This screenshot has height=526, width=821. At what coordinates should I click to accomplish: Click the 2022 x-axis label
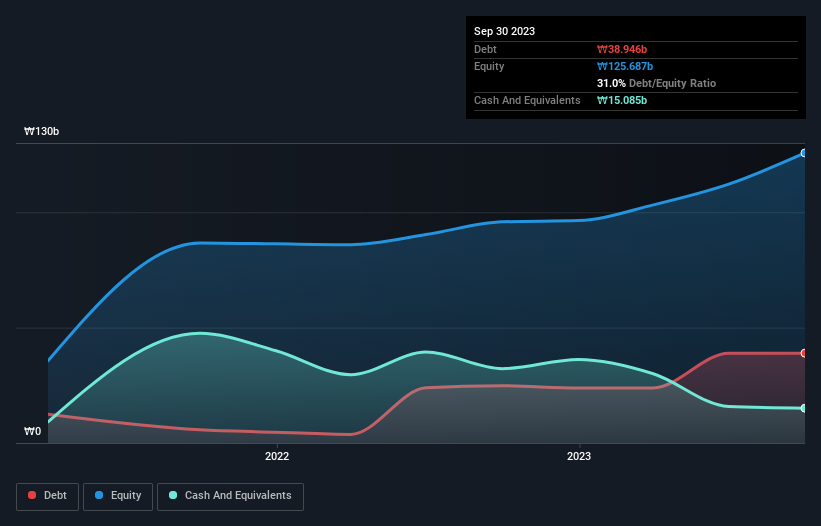pyautogui.click(x=277, y=456)
